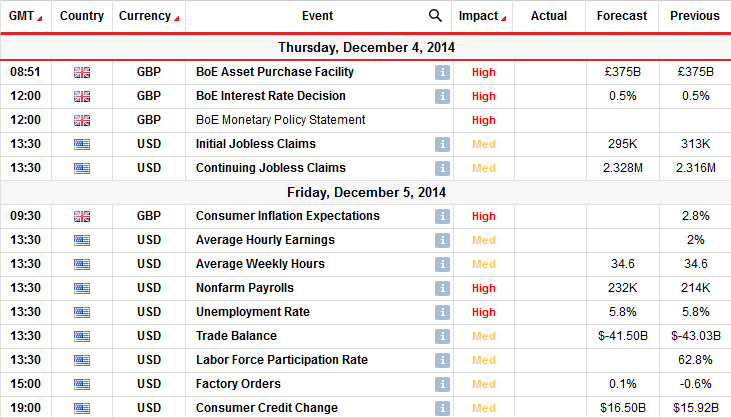Show info for BoE Asset Purchase Facility
Viewport: 731px width, 418px height.
pos(442,73)
